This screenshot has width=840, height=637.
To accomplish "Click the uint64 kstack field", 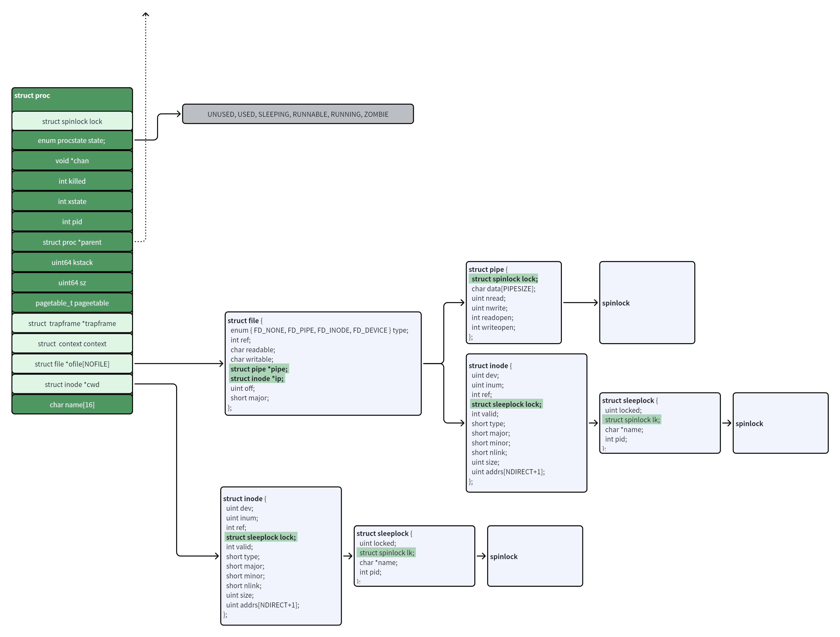I will (x=72, y=263).
